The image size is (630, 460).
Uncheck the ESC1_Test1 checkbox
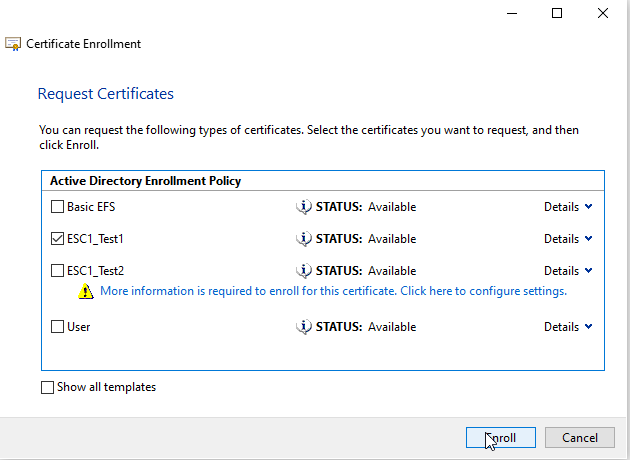(57, 239)
